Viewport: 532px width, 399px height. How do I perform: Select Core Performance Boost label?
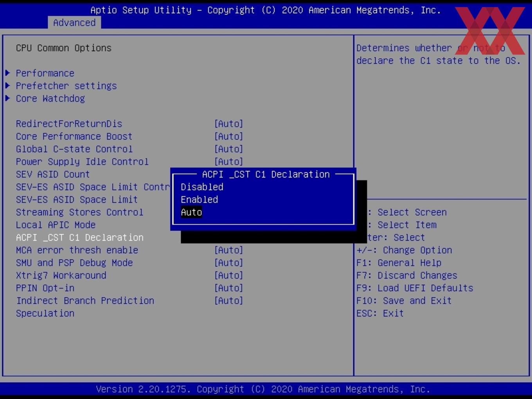click(74, 136)
